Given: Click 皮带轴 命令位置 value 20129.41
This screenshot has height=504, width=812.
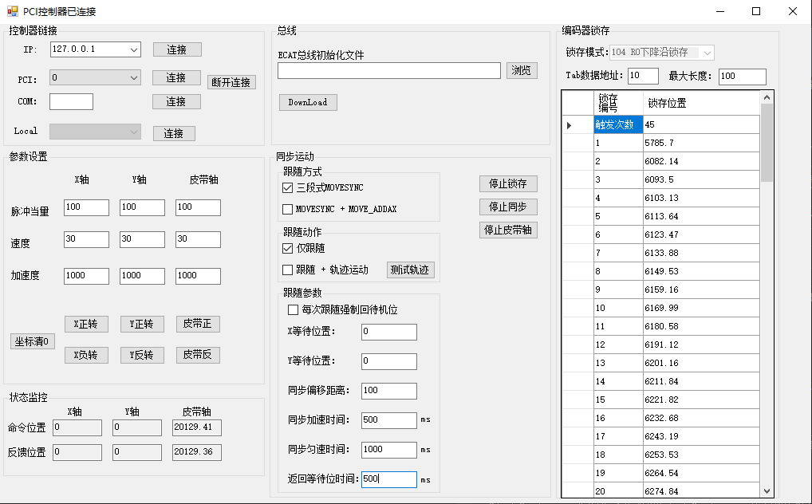Looking at the screenshot, I should [197, 427].
